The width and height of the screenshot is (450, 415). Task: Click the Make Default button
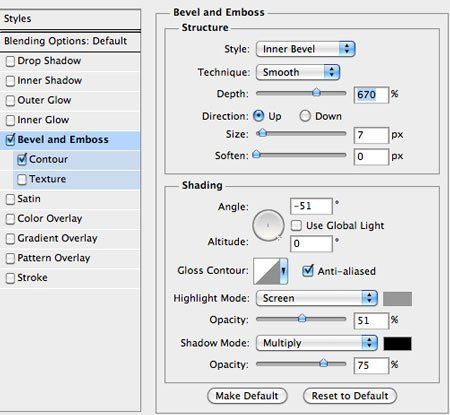pyautogui.click(x=247, y=396)
